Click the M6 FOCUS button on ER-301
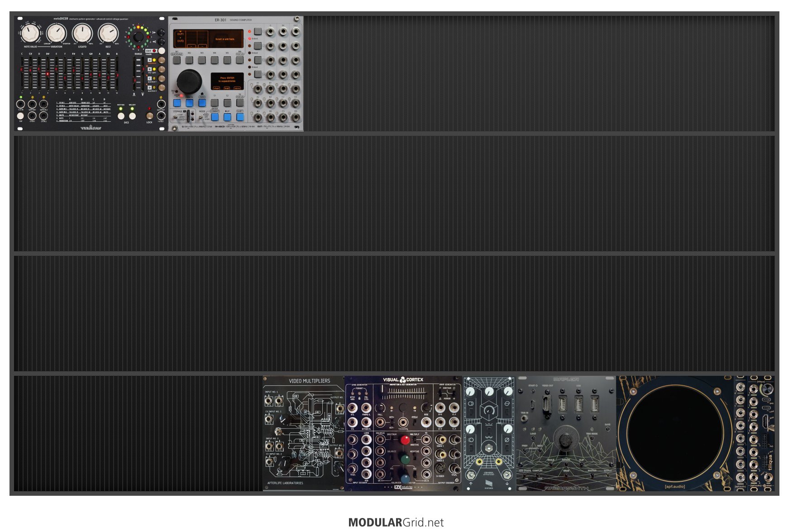This screenshot has width=793, height=532. coord(240,60)
